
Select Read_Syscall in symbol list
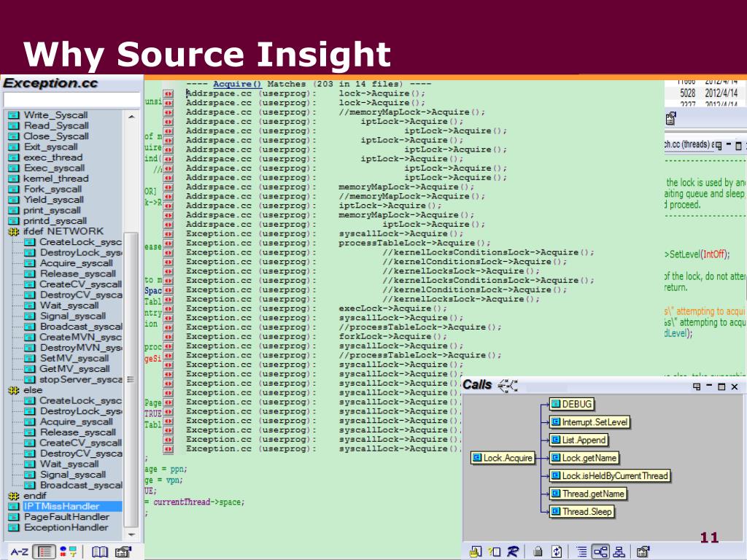(x=56, y=125)
